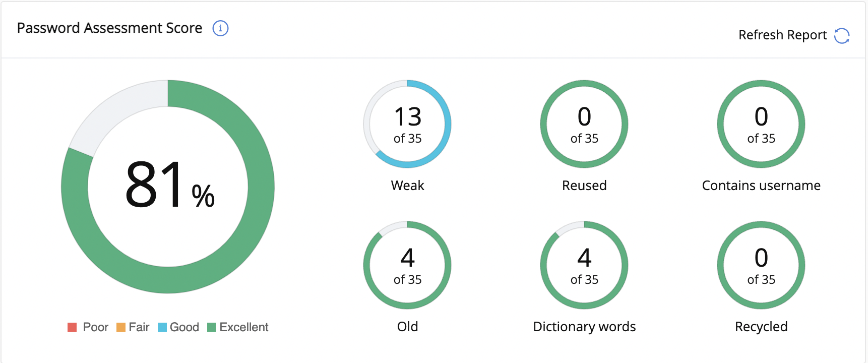Select the Contains username ring chart
The width and height of the screenshot is (868, 363).
(761, 124)
